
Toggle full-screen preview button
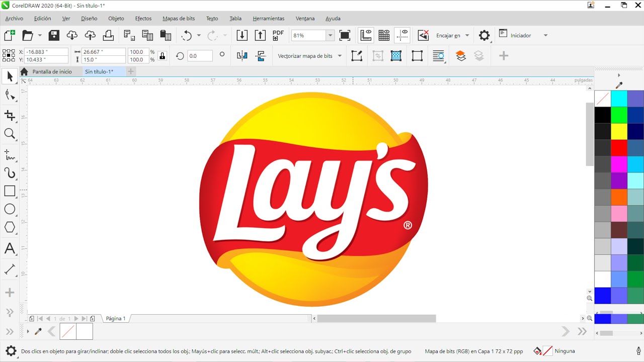345,35
